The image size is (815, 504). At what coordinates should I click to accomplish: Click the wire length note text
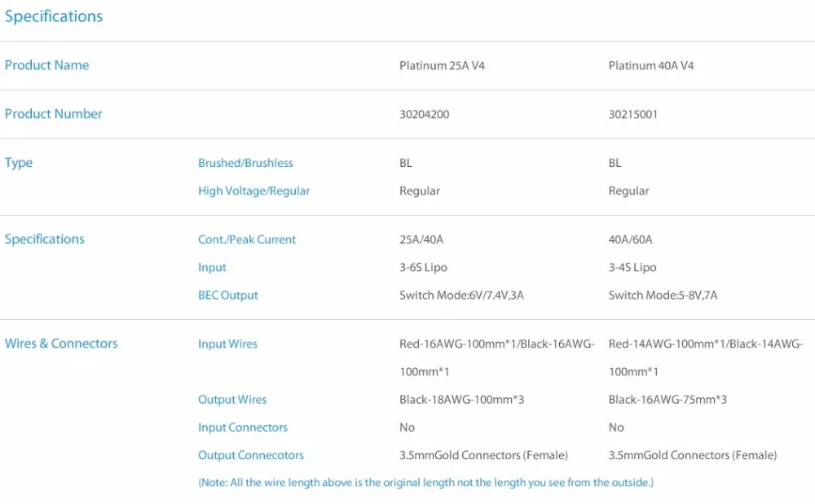click(425, 483)
